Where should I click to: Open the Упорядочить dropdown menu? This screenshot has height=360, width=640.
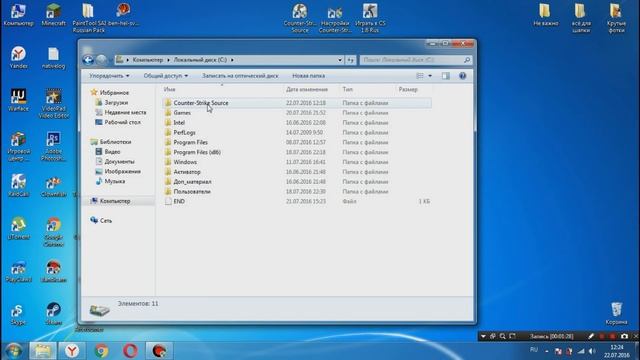pos(109,76)
